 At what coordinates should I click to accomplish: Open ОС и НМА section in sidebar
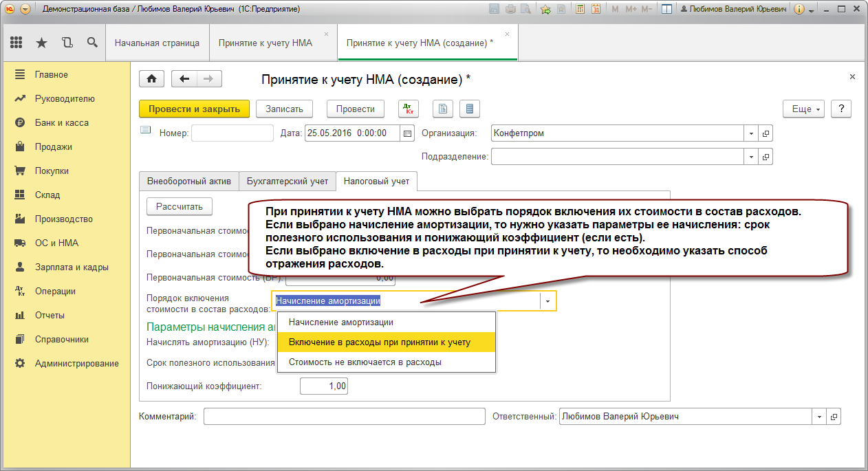pos(56,243)
